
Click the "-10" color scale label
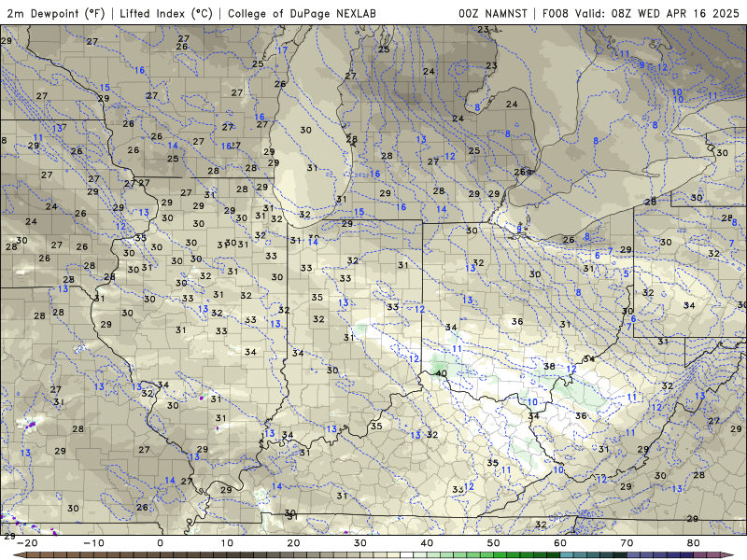(93, 543)
